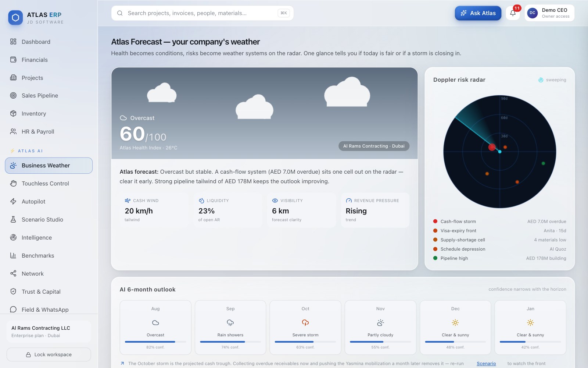The height and width of the screenshot is (368, 588).
Task: Open Scenario Studio flask icon
Action: [x=13, y=219]
